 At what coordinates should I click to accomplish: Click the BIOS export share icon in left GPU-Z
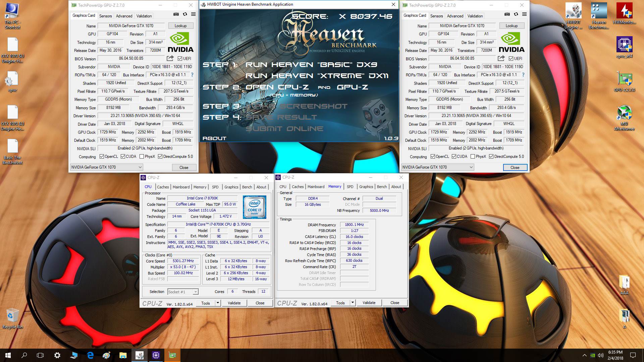coord(170,58)
